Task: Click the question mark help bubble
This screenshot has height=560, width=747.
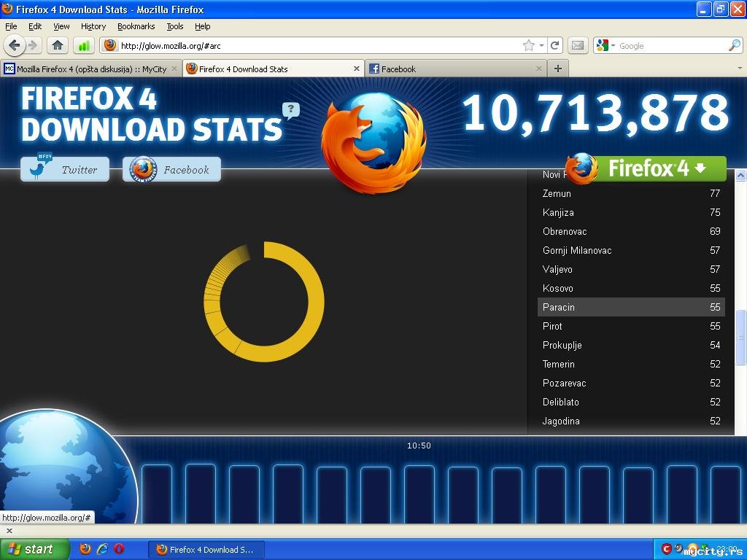Action: tap(290, 109)
